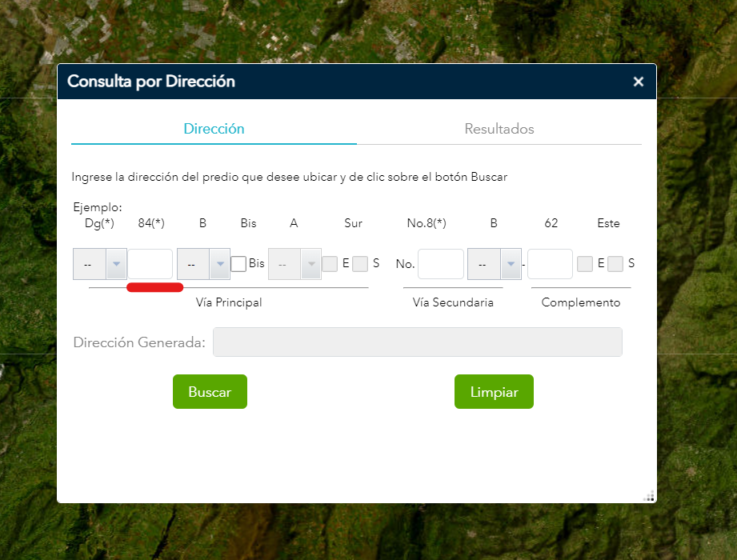Toggle the E checkbox in Complemento

(585, 264)
